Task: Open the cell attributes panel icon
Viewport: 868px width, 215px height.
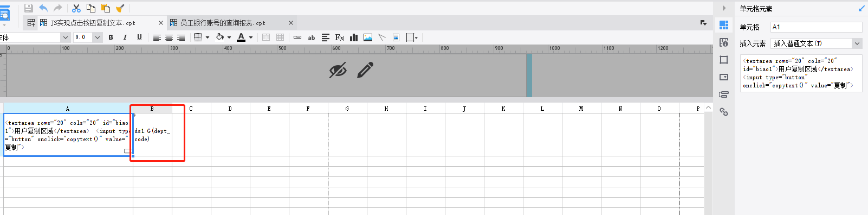Action: (x=724, y=42)
